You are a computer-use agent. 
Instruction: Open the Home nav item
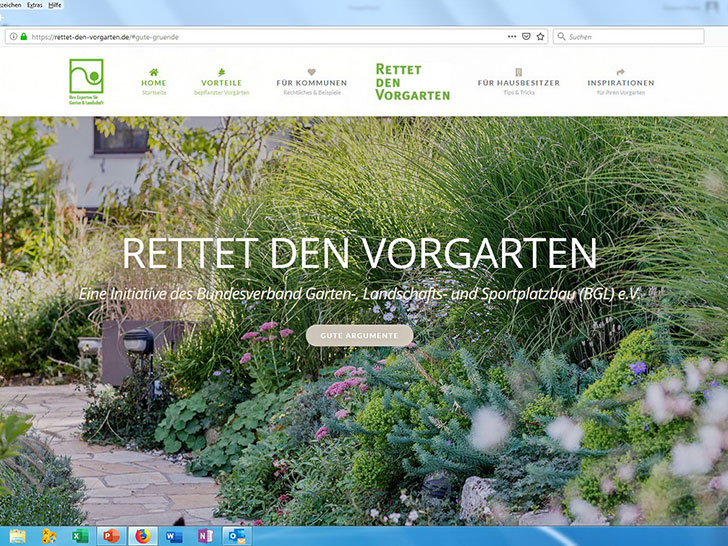154,82
